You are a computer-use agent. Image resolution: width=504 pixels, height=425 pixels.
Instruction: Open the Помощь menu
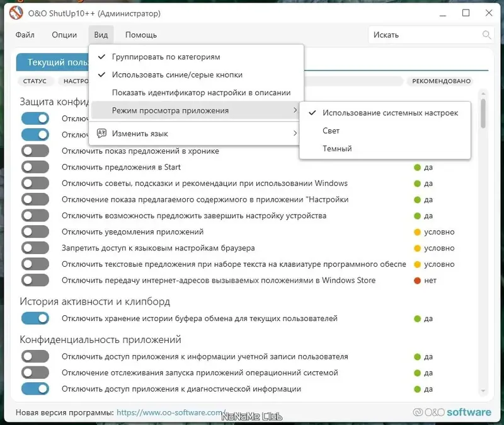coord(140,35)
